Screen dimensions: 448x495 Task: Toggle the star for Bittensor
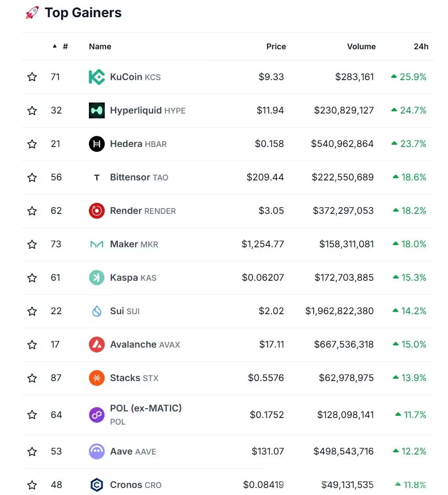pos(32,177)
